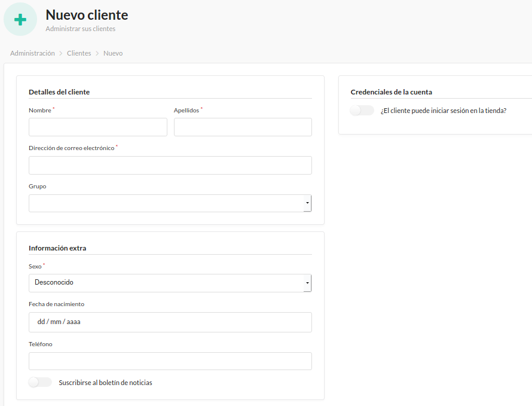Focus the Nombre input field
532x406 pixels.
click(x=97, y=127)
